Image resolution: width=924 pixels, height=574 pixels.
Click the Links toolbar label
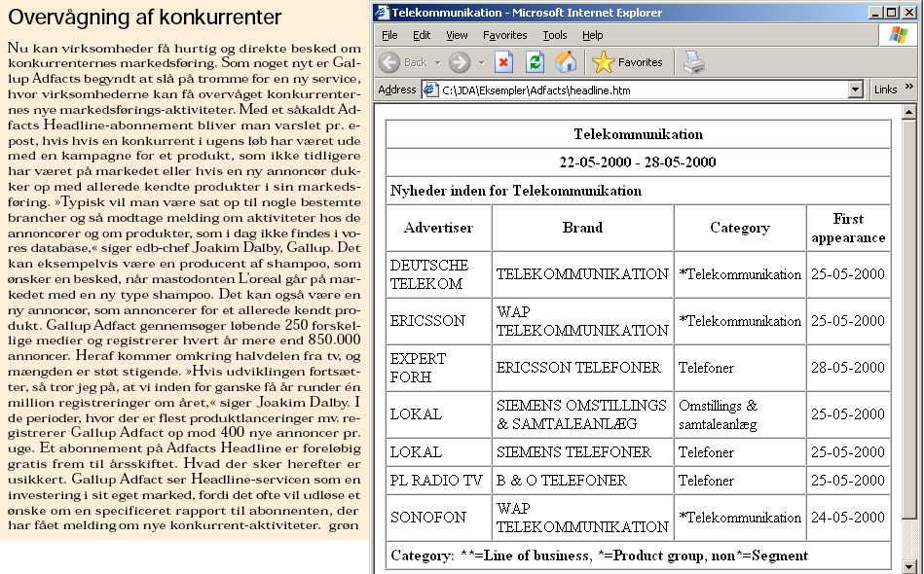pos(886,90)
